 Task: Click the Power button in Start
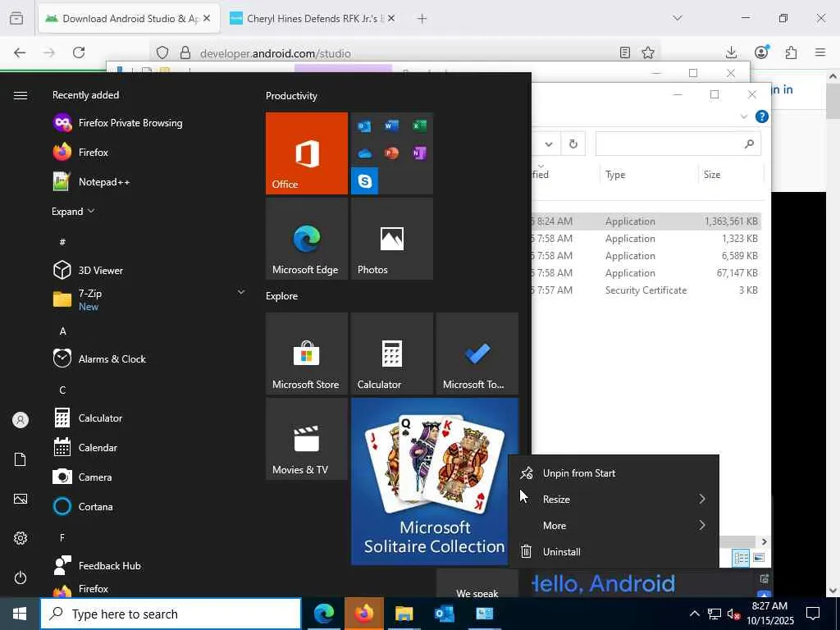click(21, 577)
